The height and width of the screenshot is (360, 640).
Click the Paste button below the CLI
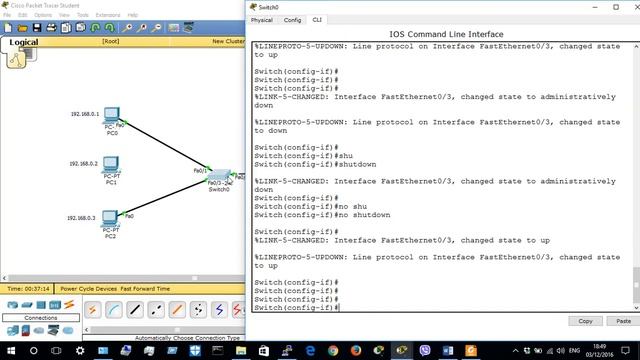(x=623, y=321)
